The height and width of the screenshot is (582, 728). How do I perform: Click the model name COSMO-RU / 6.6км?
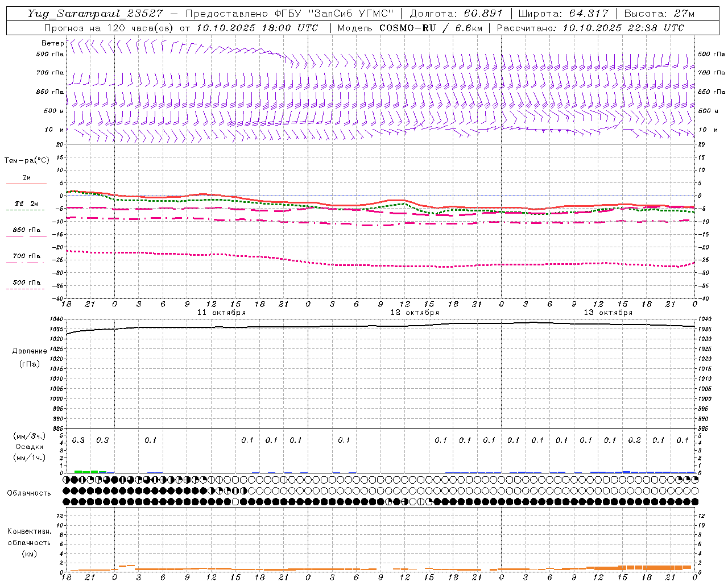pyautogui.click(x=431, y=28)
